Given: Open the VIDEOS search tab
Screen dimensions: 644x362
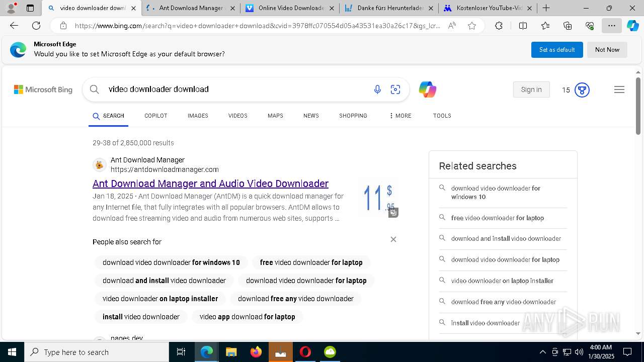Looking at the screenshot, I should pos(237,116).
